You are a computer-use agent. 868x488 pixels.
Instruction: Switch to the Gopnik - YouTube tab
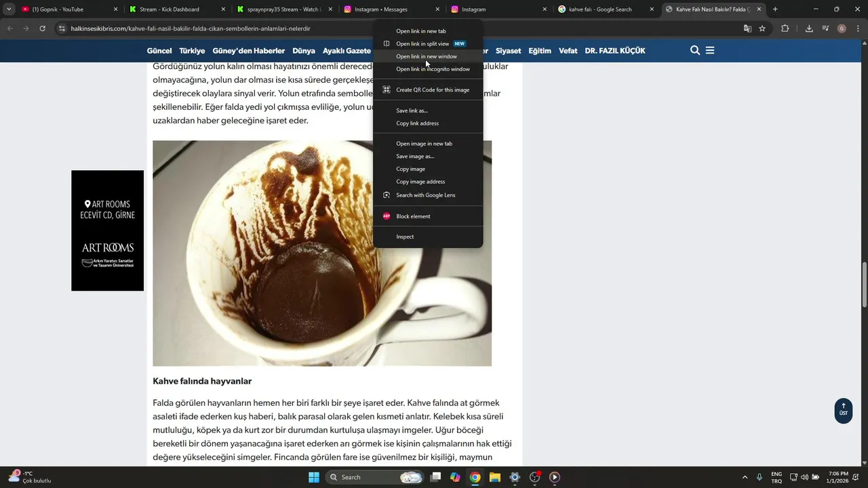[68, 9]
